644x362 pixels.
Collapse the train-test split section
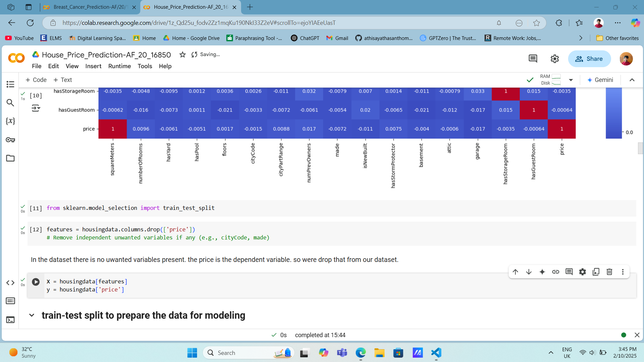point(32,315)
